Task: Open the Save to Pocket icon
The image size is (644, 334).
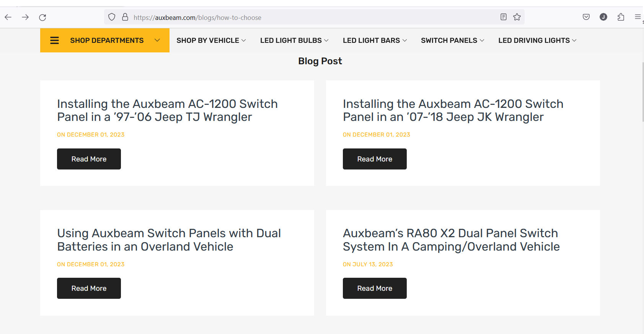Action: (586, 17)
